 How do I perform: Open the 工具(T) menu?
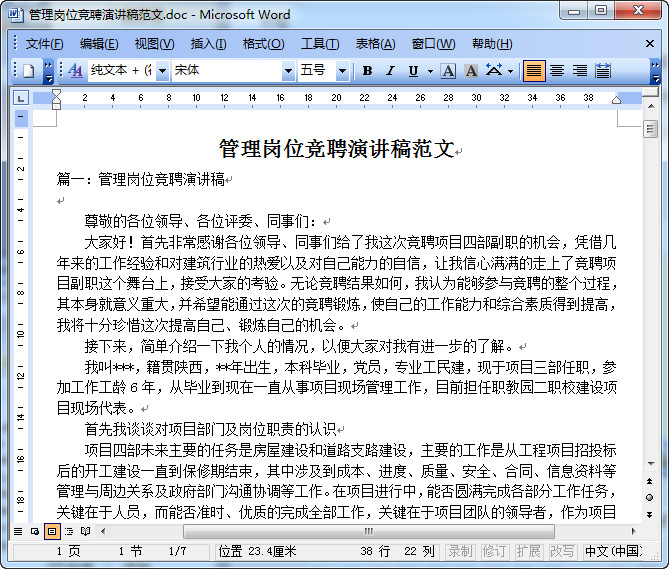coord(320,44)
